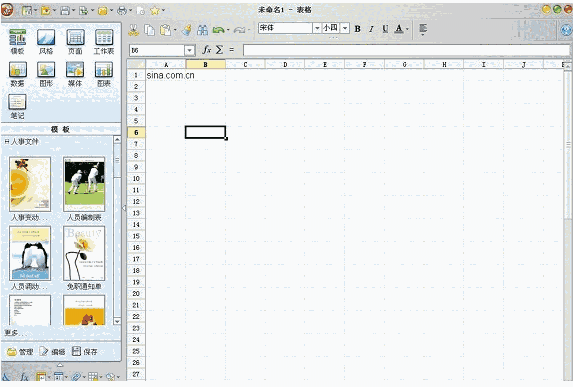Click the blue help globe icon
The width and height of the screenshot is (573, 387).
(x=567, y=30)
